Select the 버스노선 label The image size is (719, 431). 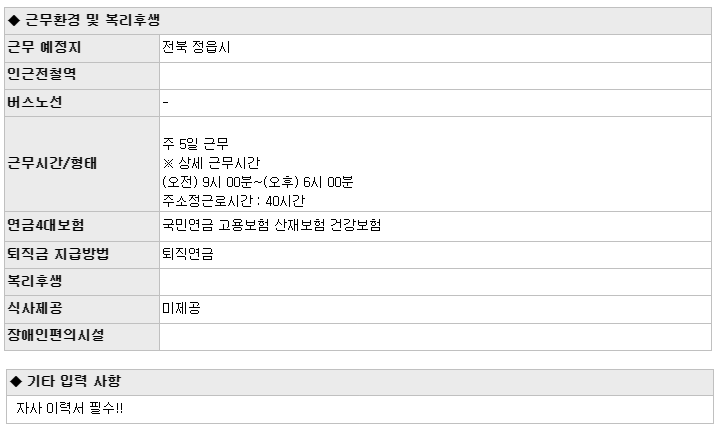35,102
